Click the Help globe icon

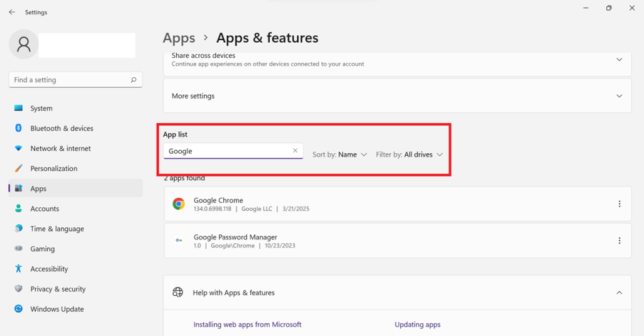click(x=178, y=292)
